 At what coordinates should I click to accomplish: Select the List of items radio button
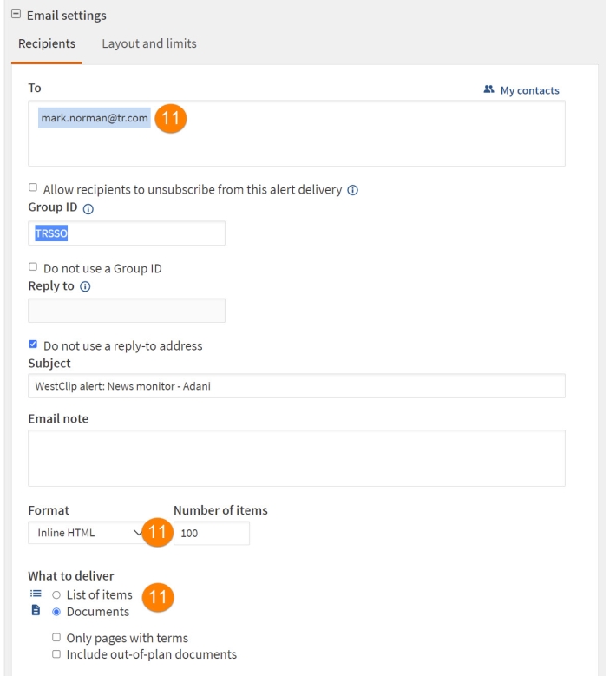pos(56,595)
